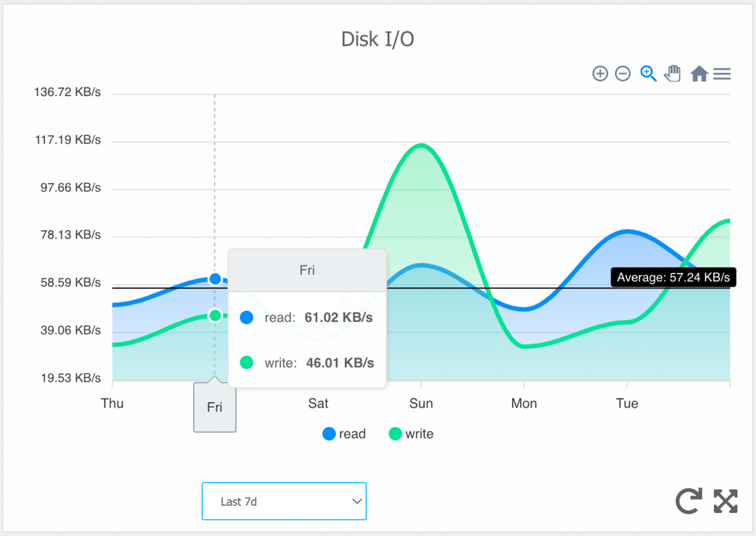The image size is (756, 536).
Task: Select the box zoom magnifier tool
Action: tap(648, 74)
